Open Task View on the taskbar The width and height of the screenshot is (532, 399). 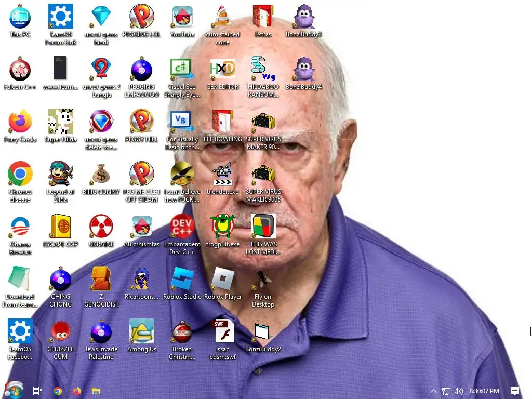click(x=37, y=391)
